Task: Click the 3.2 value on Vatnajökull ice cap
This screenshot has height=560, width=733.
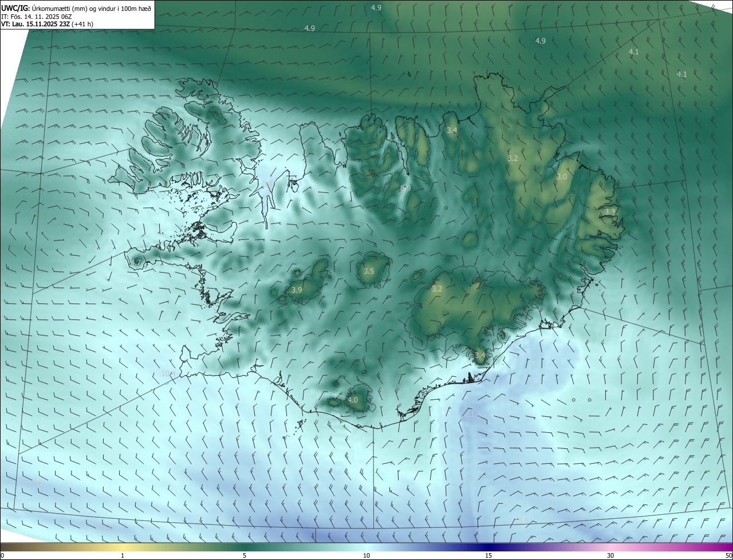Action: pyautogui.click(x=437, y=289)
